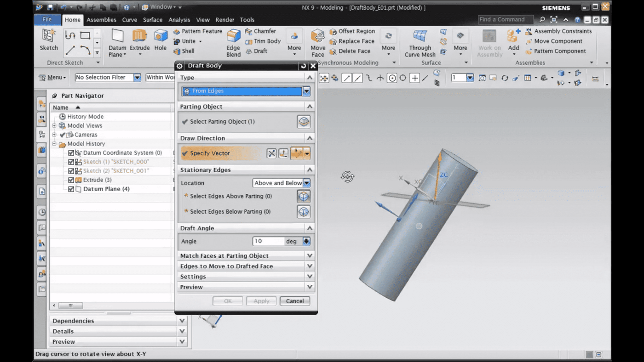Click the Chamfer command
Viewport: 644px width, 362px height.
click(260, 31)
